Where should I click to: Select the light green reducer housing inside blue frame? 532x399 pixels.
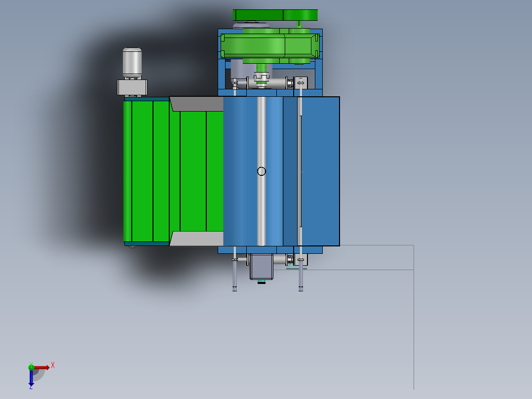coord(270,46)
